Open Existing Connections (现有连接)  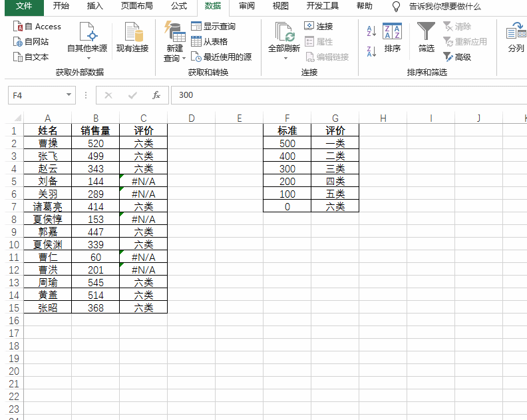coord(132,38)
